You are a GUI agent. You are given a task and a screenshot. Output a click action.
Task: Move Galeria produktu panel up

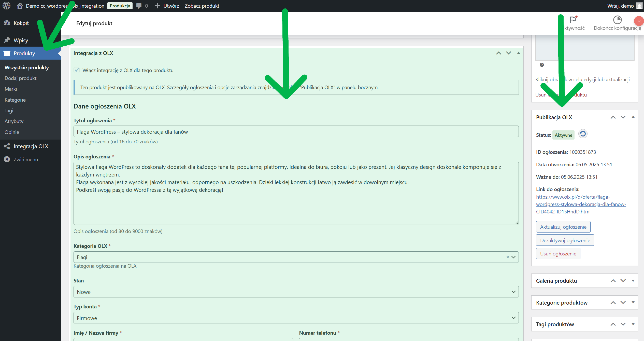(x=613, y=281)
